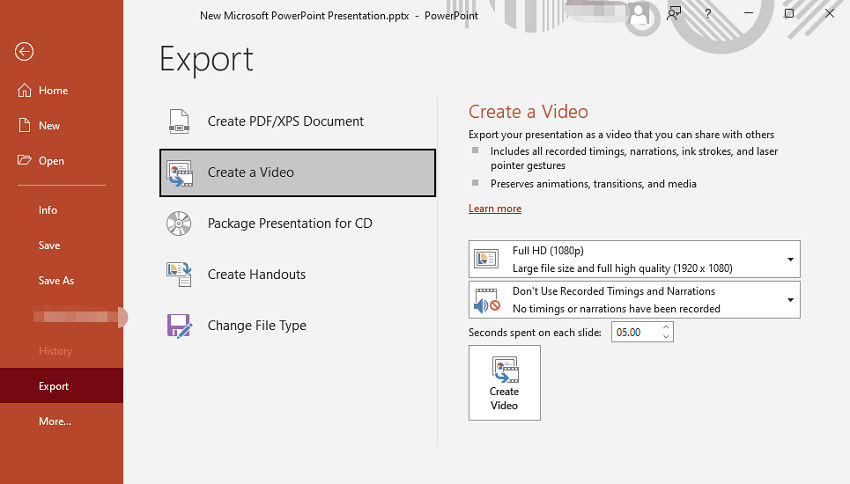
Task: Click the Create Video button
Action: coord(505,383)
